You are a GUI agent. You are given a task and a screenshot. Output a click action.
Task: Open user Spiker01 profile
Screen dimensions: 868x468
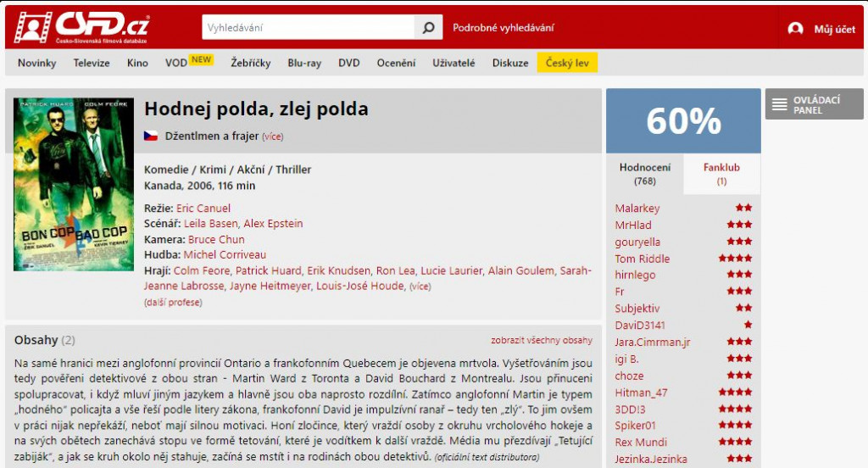point(635,426)
